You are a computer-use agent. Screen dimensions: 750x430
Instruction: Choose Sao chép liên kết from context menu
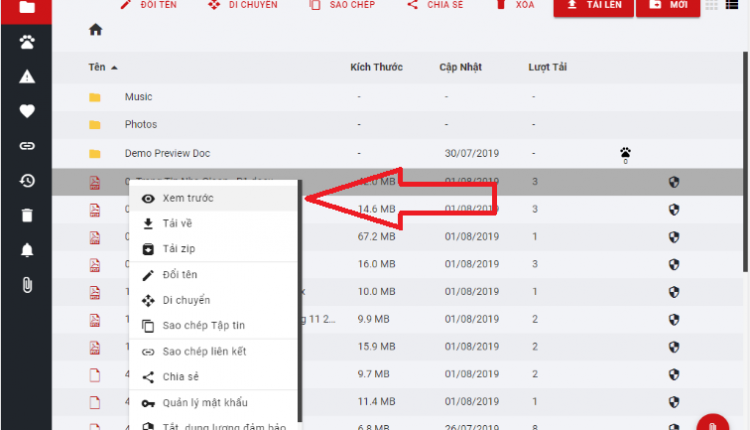coord(213,352)
